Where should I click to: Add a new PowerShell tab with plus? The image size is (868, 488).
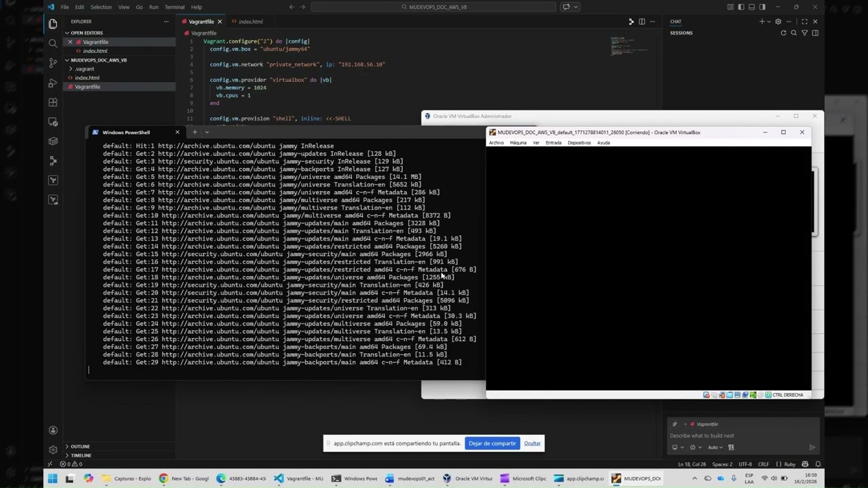pos(195,132)
